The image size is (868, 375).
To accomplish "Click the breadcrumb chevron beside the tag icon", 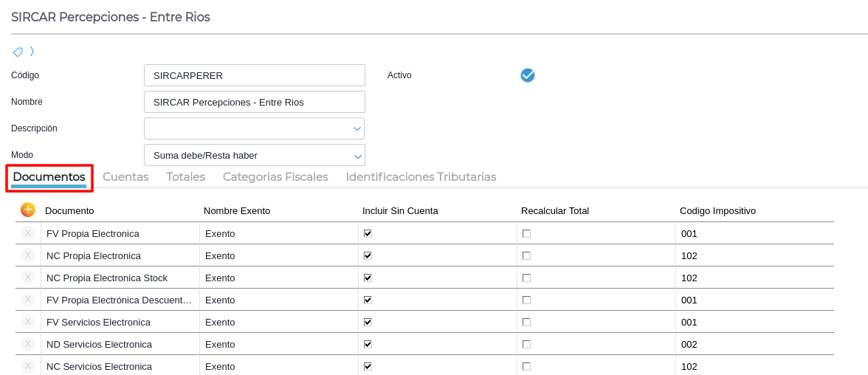I will tap(32, 52).
